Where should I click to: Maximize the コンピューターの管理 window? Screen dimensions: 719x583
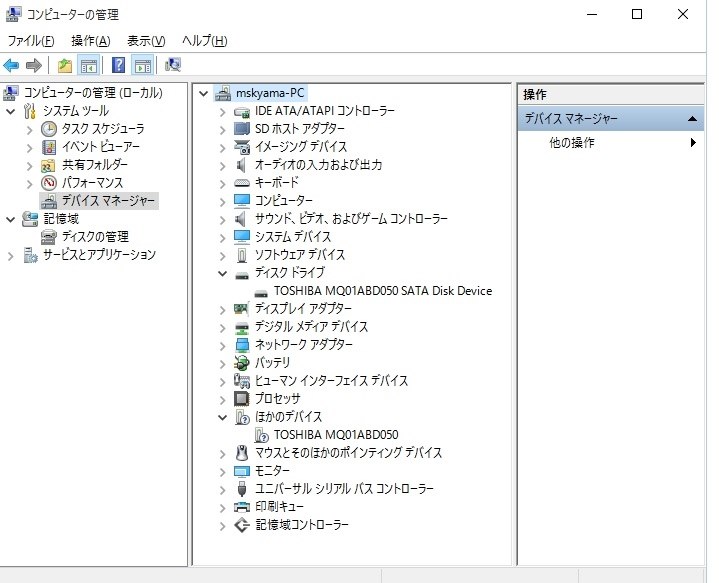click(637, 15)
